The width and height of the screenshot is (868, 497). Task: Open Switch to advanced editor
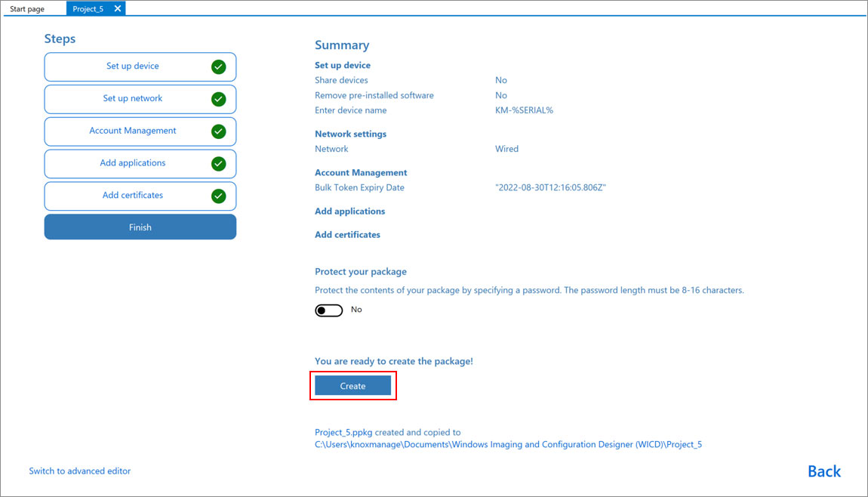point(79,471)
